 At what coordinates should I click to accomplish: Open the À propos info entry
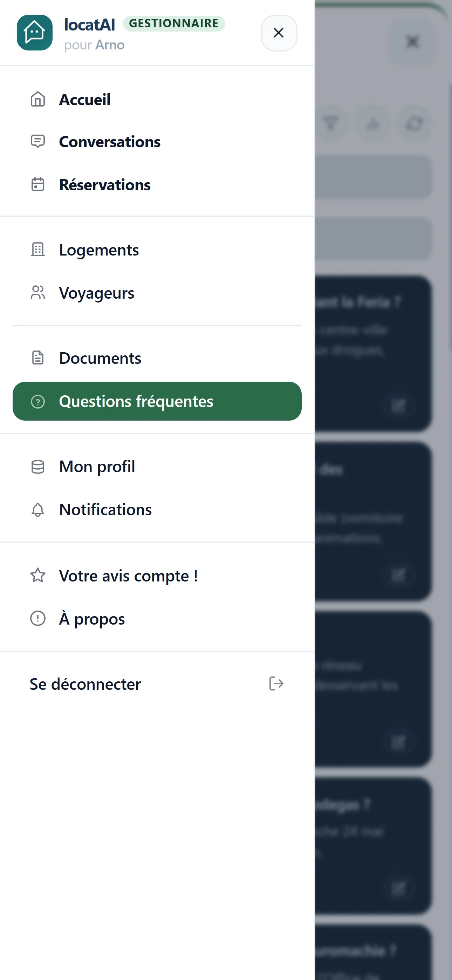[157, 619]
